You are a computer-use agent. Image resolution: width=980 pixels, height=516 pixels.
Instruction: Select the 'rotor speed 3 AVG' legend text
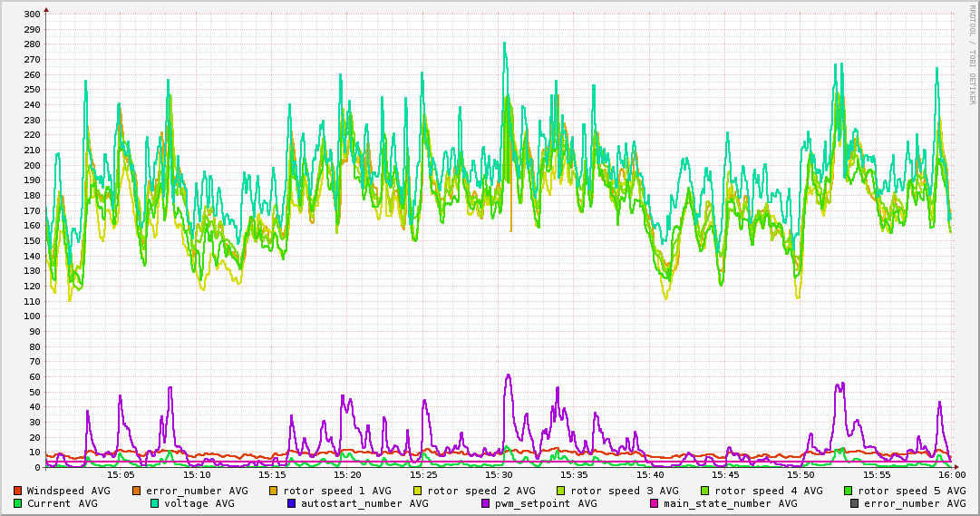pos(625,491)
